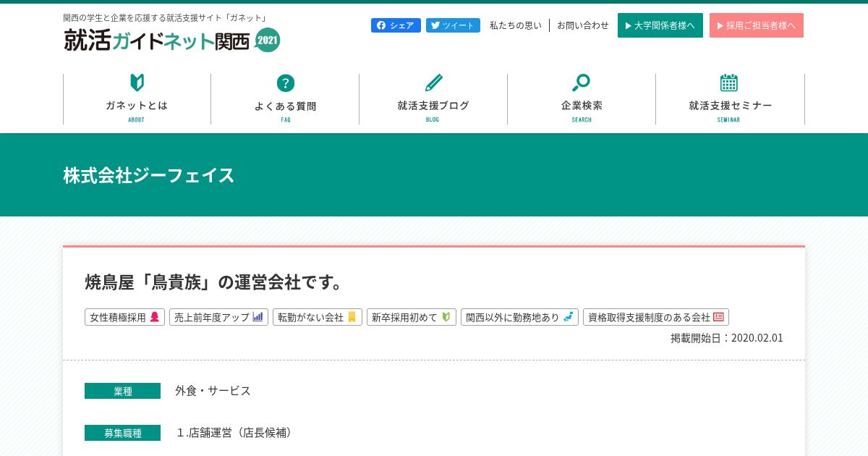Select the 関西以外に勤務地あり tag

519,317
